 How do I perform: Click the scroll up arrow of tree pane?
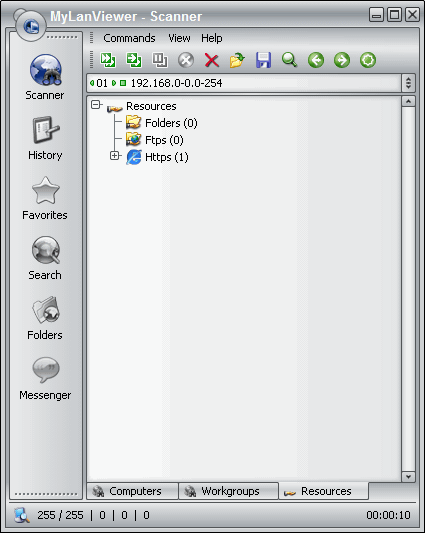(x=408, y=101)
